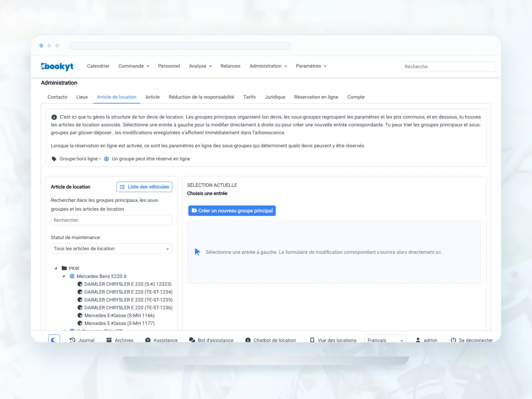Switch to Réservation en ligne tab
This screenshot has width=532, height=399.
click(316, 97)
